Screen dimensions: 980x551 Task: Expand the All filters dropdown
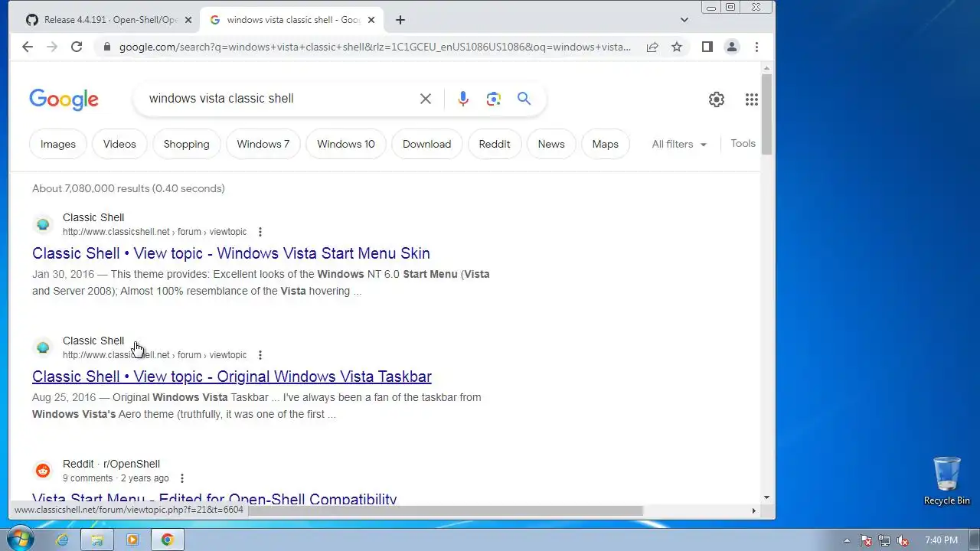coord(679,144)
